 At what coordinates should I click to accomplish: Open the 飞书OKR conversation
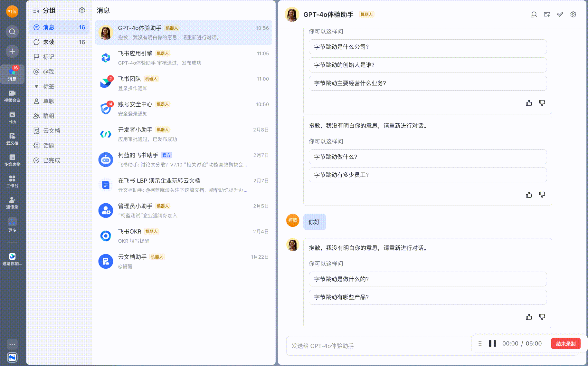tap(184, 236)
